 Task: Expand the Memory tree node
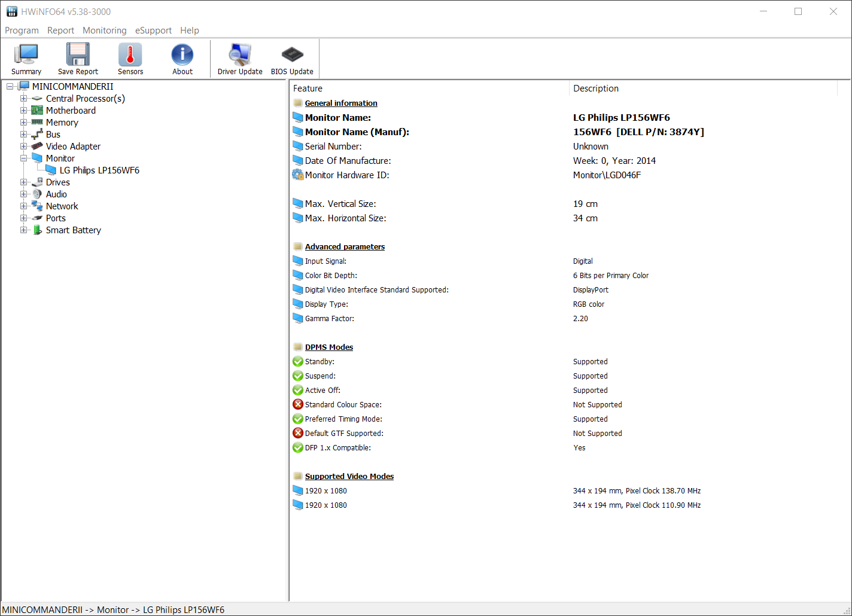[24, 123]
